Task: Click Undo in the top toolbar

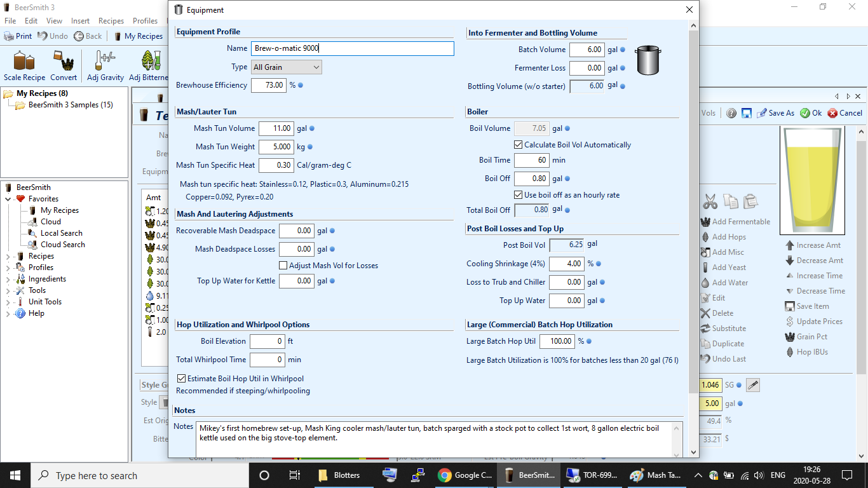Action: (53, 36)
